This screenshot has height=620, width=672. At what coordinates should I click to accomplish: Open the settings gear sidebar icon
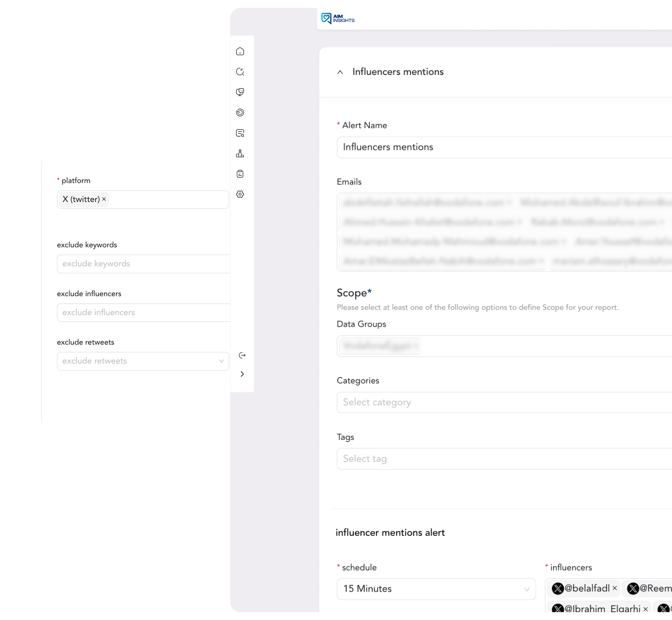240,194
